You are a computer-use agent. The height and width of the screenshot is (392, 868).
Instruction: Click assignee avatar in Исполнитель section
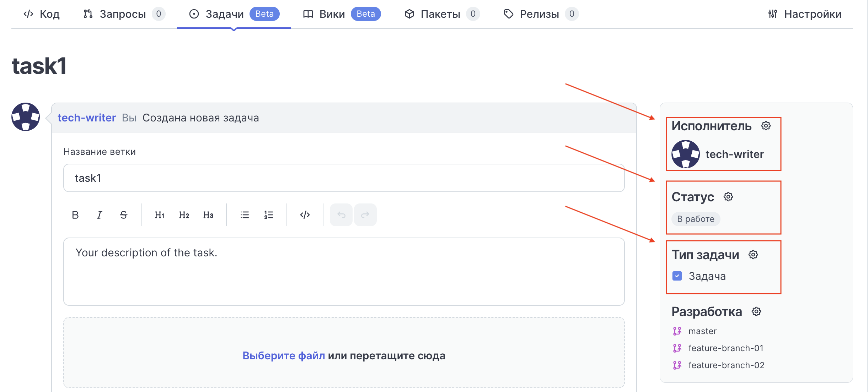pos(686,154)
